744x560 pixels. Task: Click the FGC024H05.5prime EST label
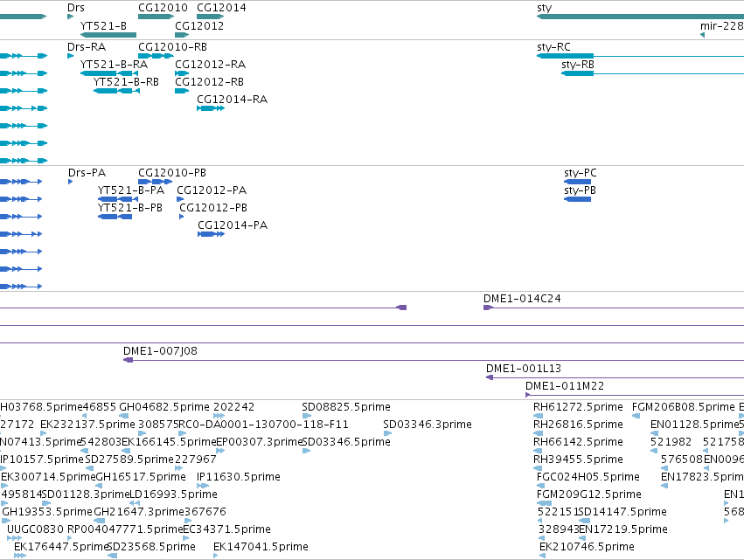point(588,476)
